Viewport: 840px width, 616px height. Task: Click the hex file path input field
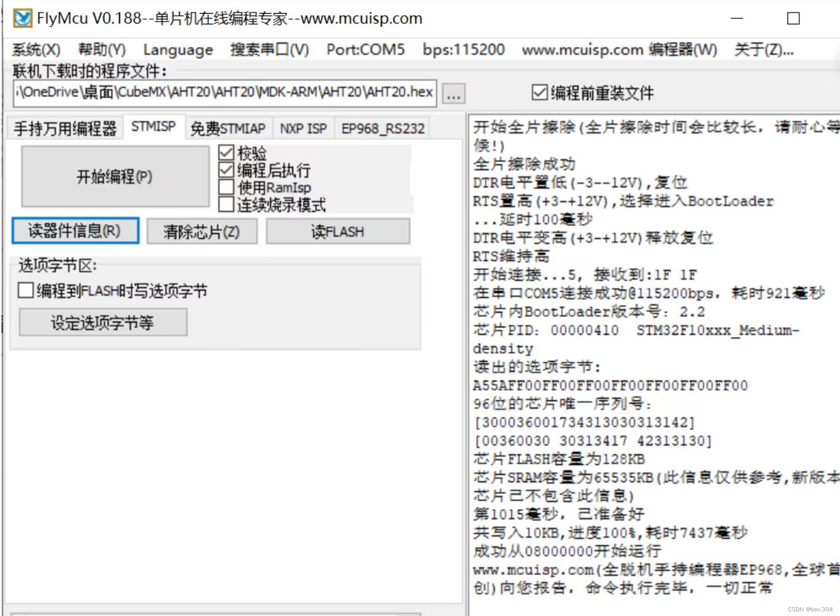(225, 93)
